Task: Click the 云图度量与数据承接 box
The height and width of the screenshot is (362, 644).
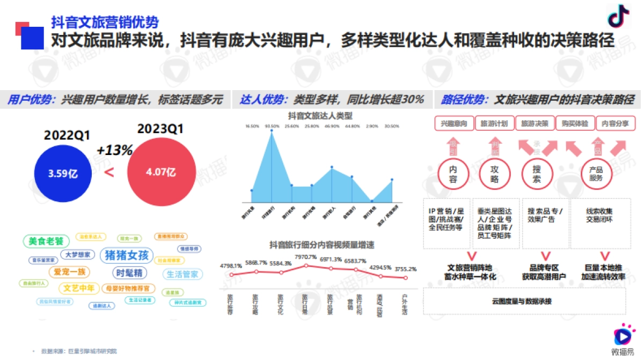Action: pos(524,301)
